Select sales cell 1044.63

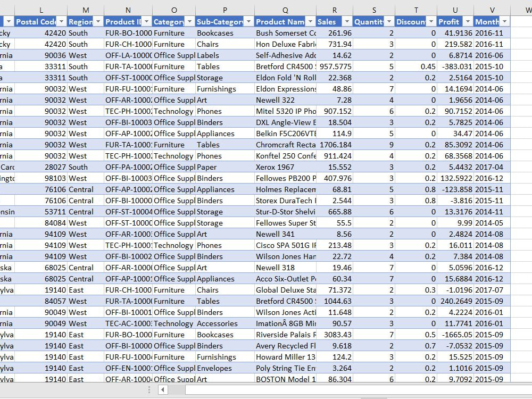click(x=335, y=301)
